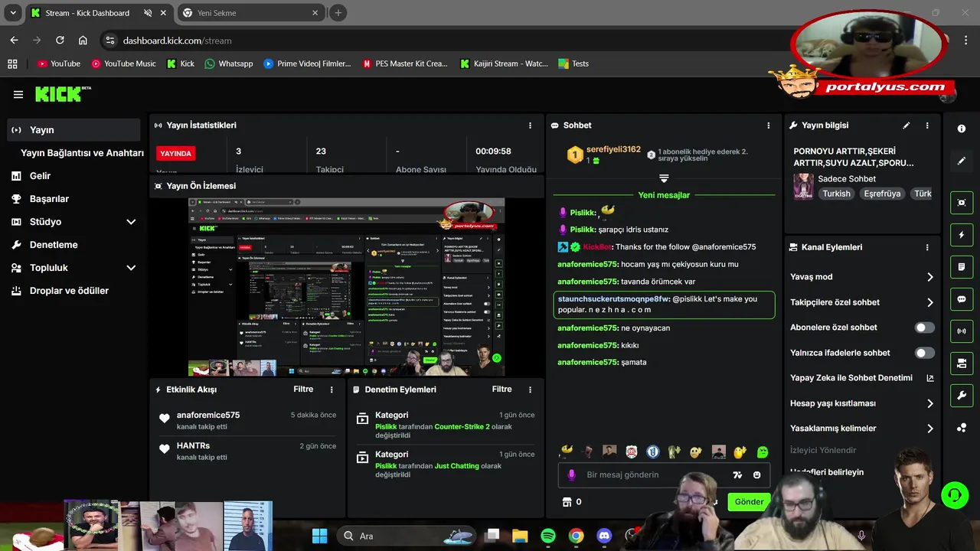The height and width of the screenshot is (551, 980).
Task: Expand the Topluluk sidebar section
Action: click(x=131, y=268)
